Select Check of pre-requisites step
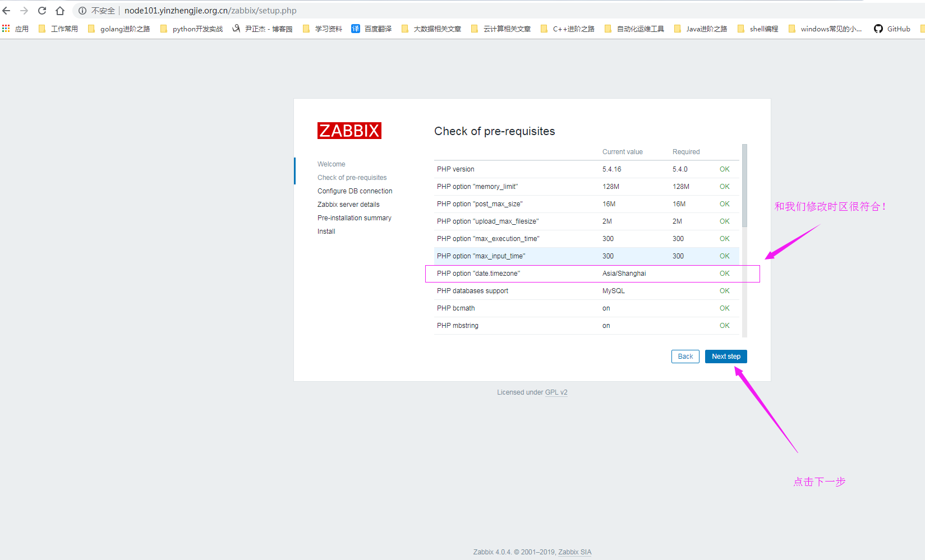This screenshot has height=560, width=925. tap(352, 178)
